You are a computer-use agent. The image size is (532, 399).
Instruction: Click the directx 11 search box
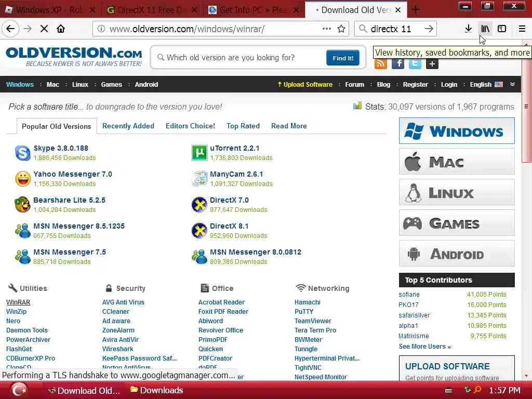[395, 29]
